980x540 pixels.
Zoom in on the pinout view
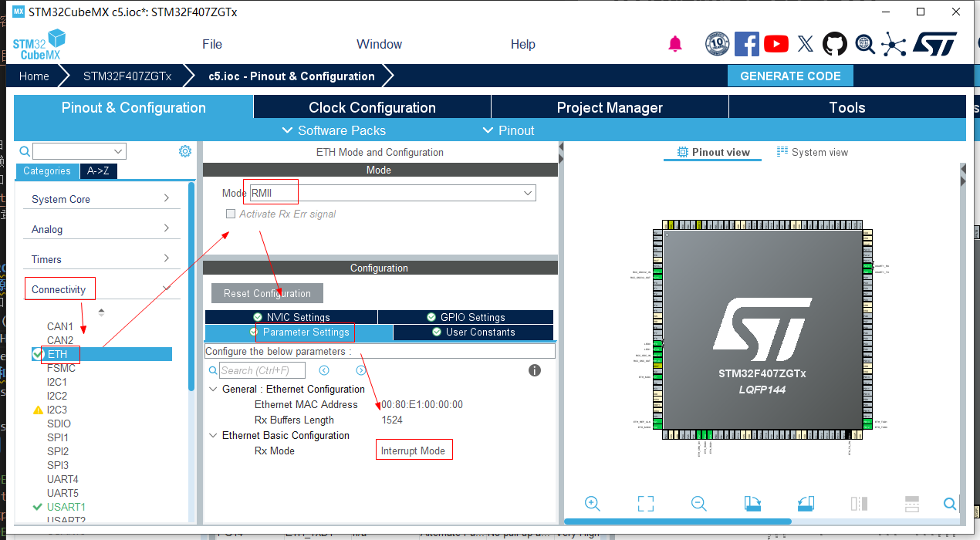point(593,504)
